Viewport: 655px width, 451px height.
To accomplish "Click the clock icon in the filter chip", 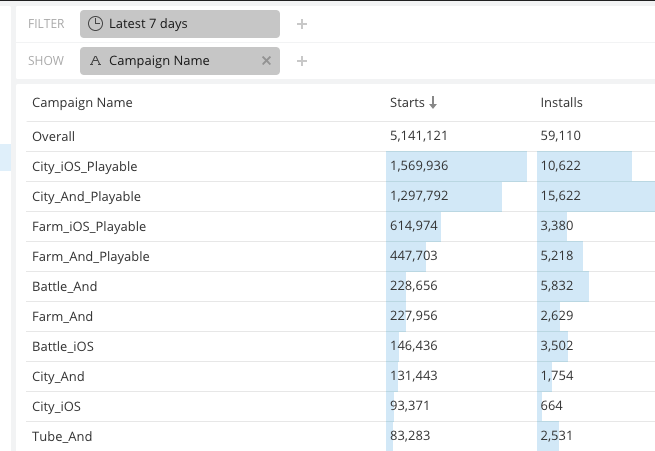I will tap(95, 24).
